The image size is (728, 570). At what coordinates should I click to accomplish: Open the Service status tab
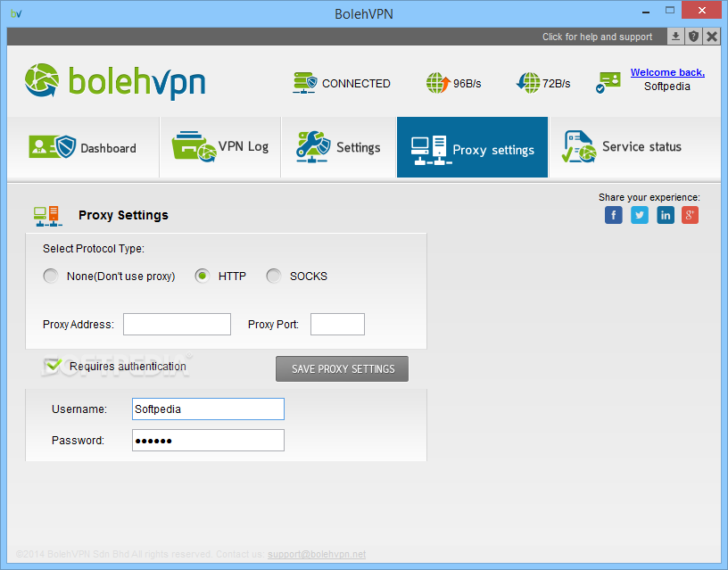[x=634, y=147]
